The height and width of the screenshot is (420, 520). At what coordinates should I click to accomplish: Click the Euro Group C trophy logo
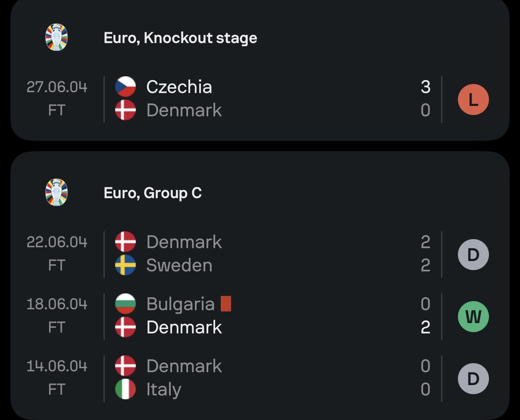(x=56, y=193)
